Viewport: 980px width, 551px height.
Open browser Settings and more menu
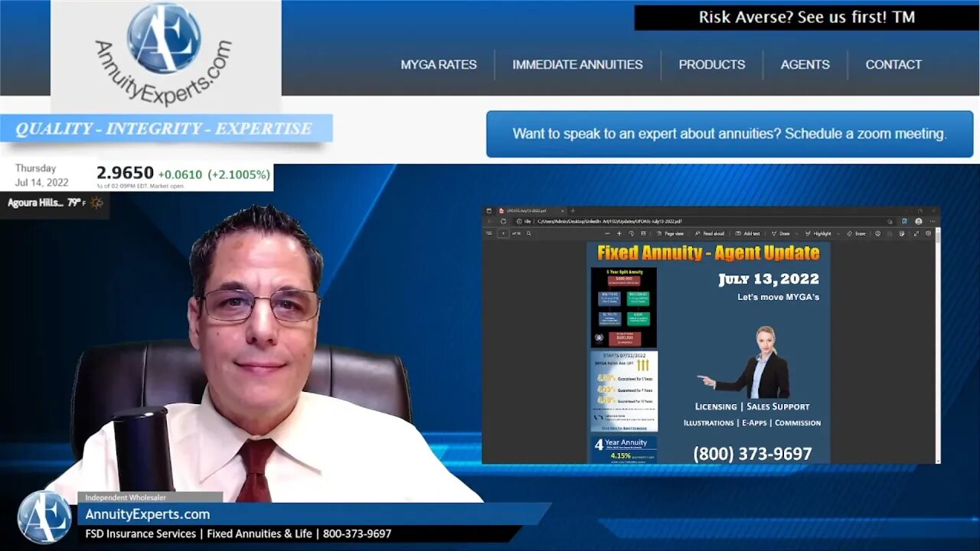(x=933, y=221)
